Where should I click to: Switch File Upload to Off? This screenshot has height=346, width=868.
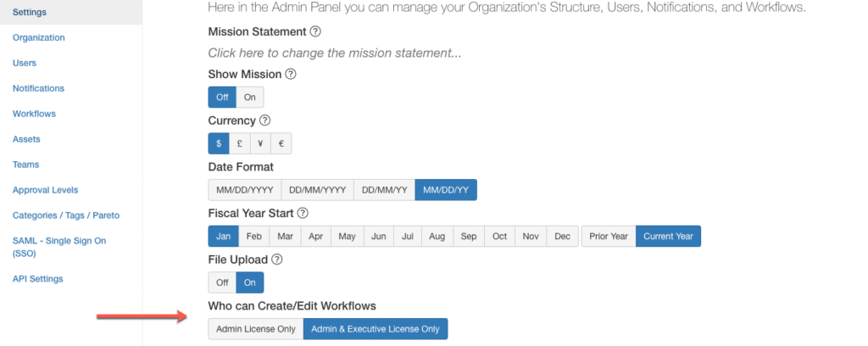click(222, 282)
